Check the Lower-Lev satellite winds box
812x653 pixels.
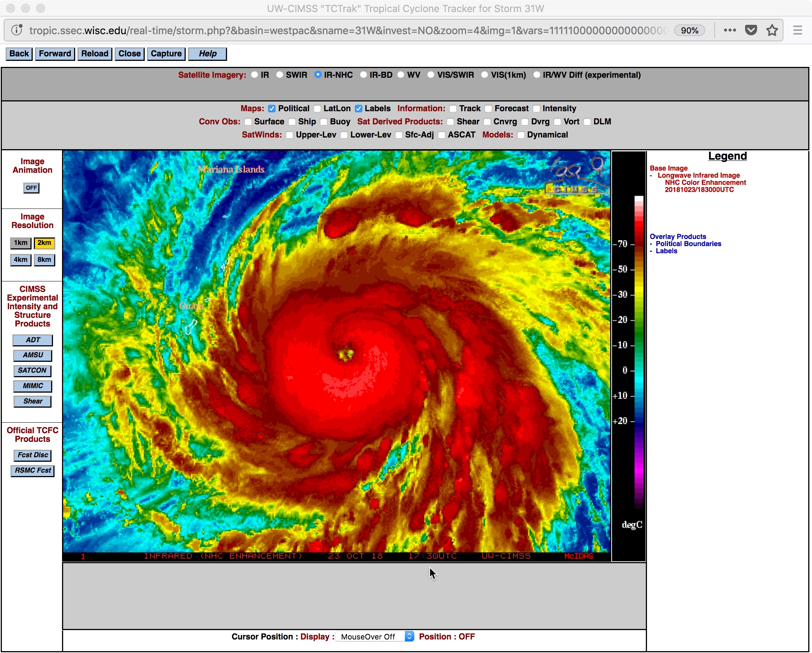pos(344,135)
